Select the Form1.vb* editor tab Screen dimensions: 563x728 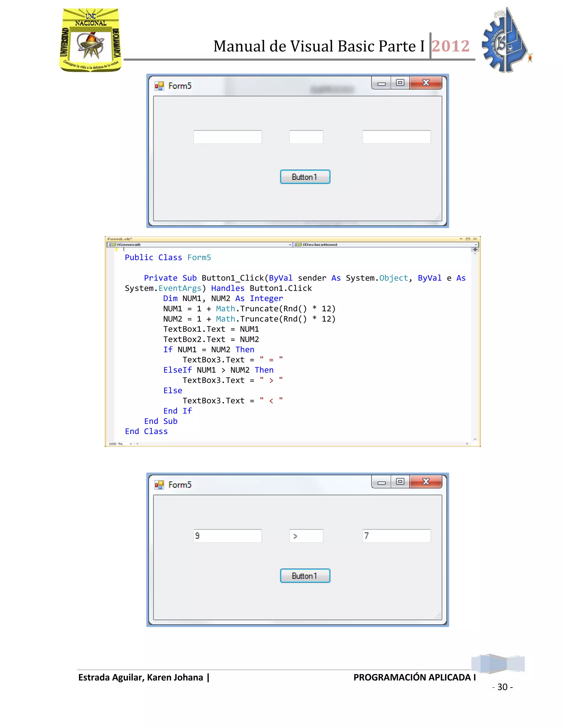point(120,239)
